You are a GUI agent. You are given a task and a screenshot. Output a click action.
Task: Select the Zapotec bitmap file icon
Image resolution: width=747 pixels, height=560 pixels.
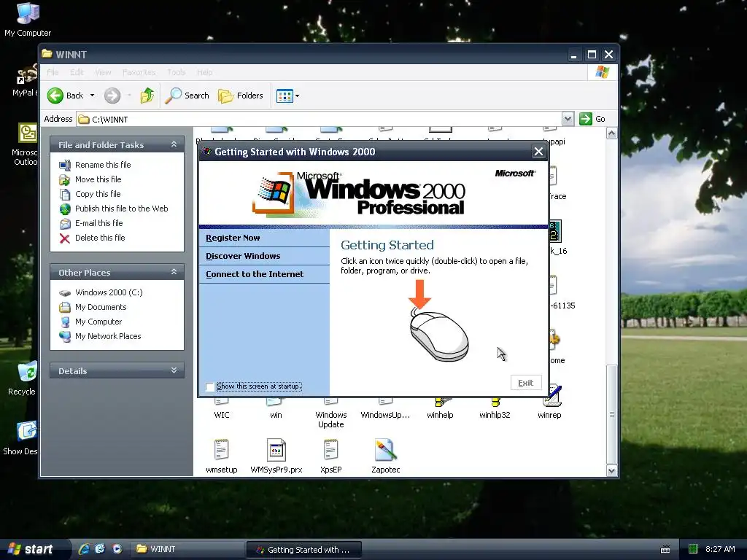(x=385, y=449)
